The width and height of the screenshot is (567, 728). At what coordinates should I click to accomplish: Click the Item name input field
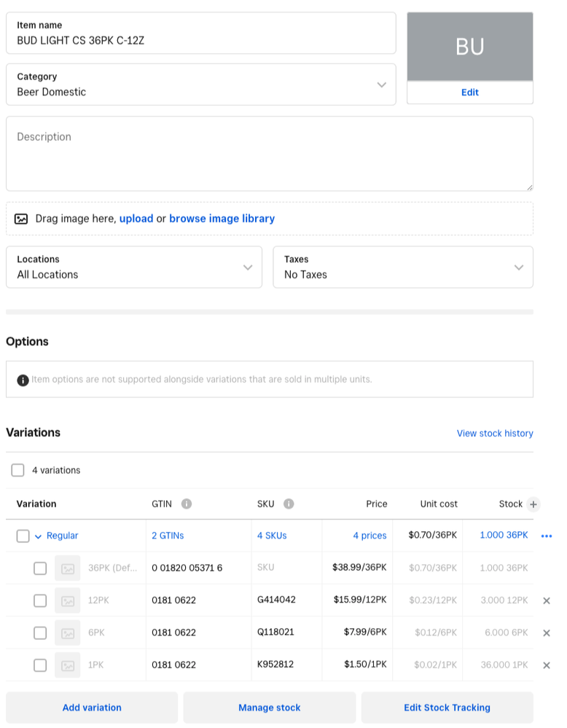click(x=201, y=33)
